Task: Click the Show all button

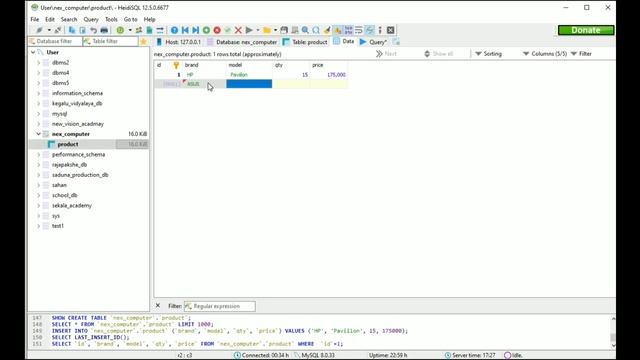Action: click(x=439, y=53)
